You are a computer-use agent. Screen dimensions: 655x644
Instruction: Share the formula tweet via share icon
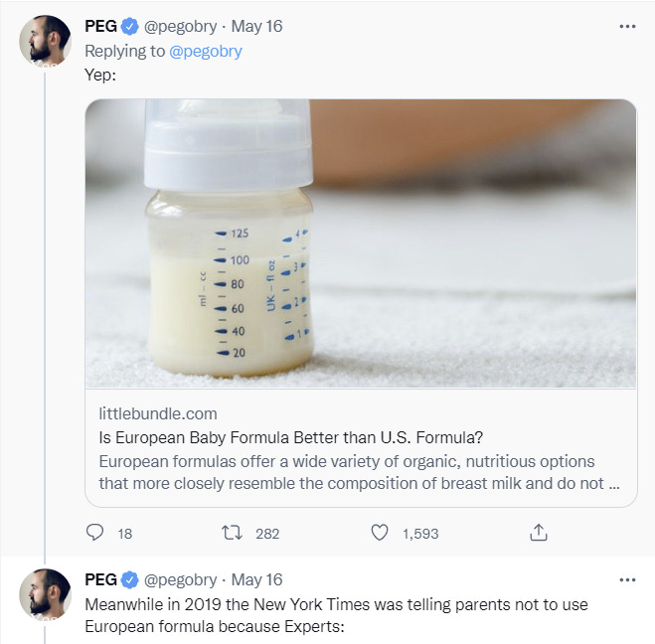click(x=539, y=534)
